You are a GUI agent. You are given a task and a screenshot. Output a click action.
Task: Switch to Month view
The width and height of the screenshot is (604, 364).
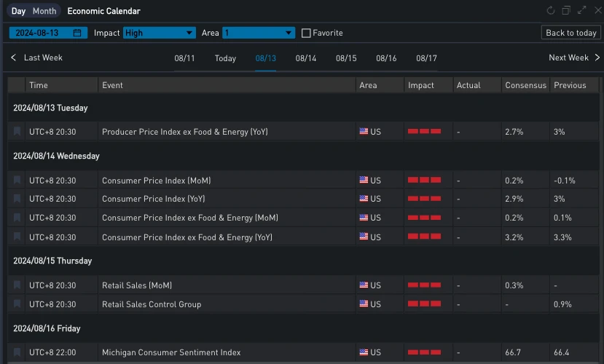pos(44,11)
